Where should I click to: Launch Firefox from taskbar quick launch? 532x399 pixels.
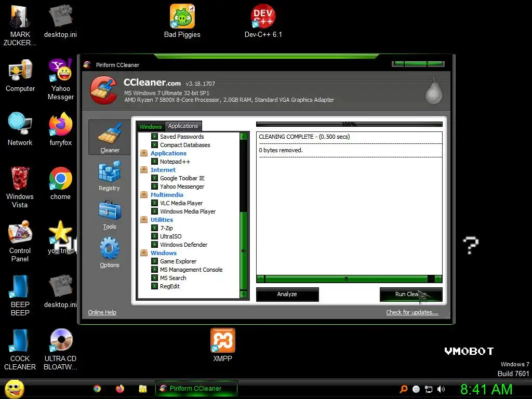coord(120,389)
